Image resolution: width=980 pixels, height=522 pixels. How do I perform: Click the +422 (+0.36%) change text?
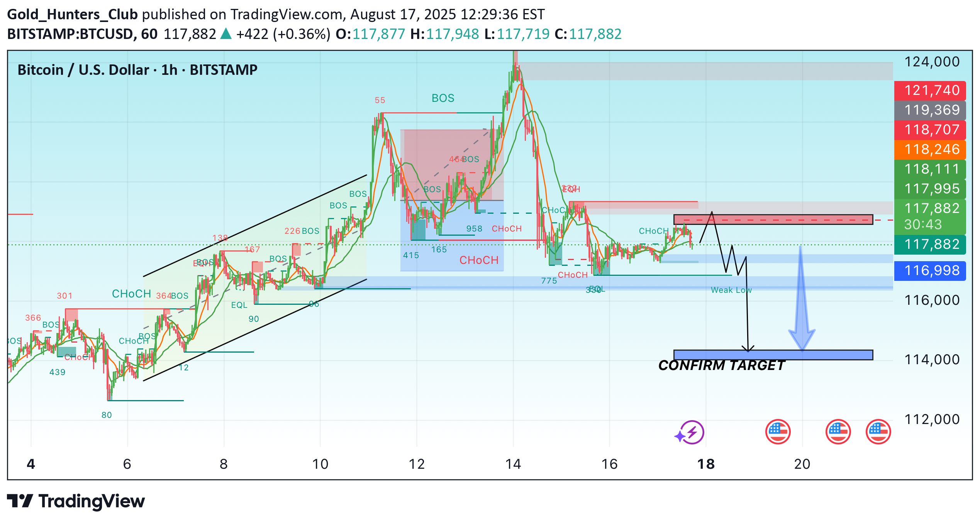point(283,34)
